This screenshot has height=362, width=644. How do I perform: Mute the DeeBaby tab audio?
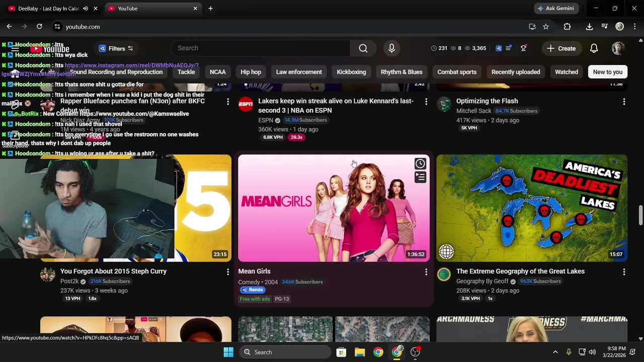pyautogui.click(x=86, y=9)
